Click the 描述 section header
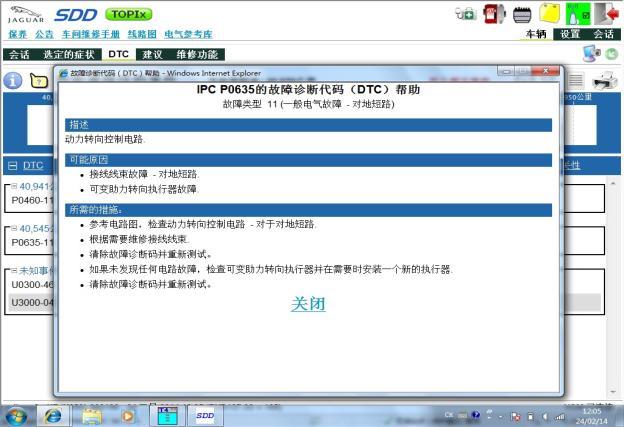This screenshot has height=427, width=624. pos(308,125)
